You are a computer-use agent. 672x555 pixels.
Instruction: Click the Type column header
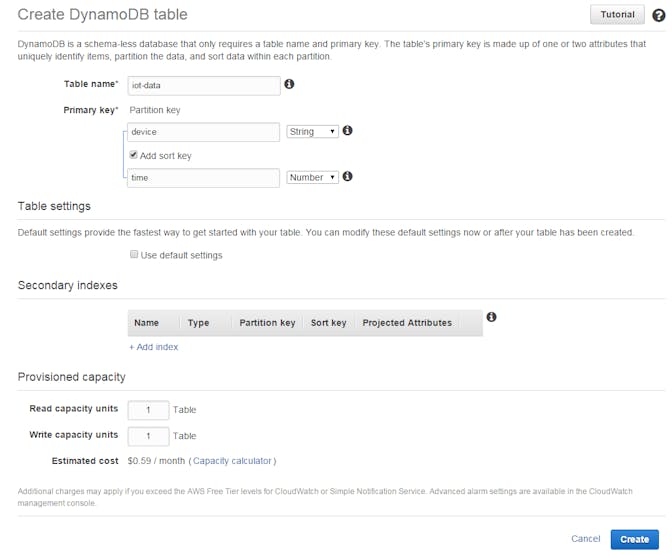pyautogui.click(x=198, y=323)
